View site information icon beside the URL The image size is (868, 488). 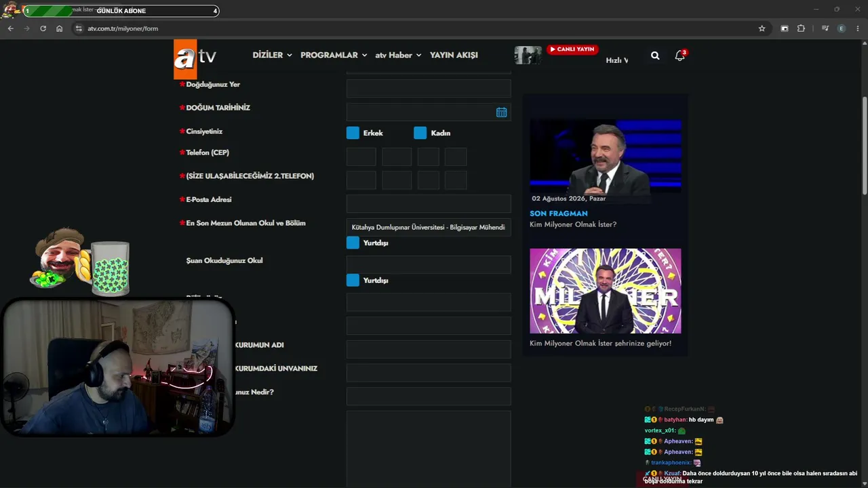point(79,28)
